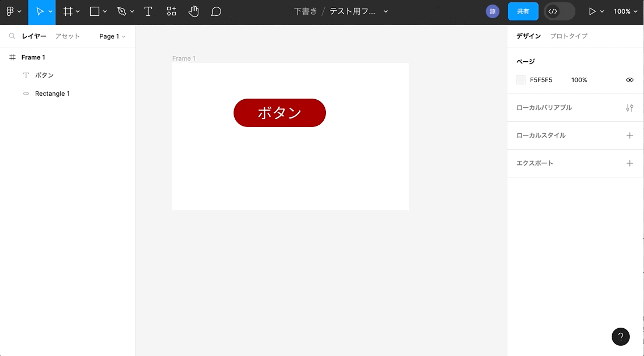
Task: Open the local variables panel
Action: tap(629, 107)
